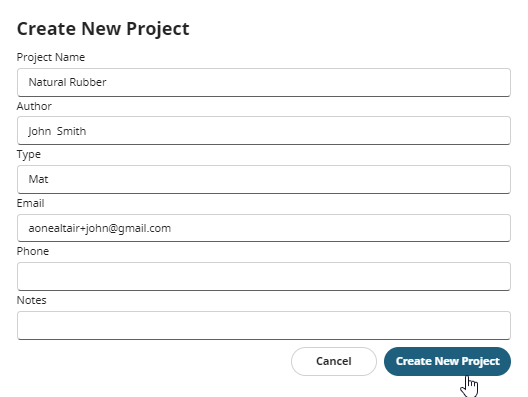528x397 pixels.
Task: Focus the empty Phone field
Action: pos(264,276)
